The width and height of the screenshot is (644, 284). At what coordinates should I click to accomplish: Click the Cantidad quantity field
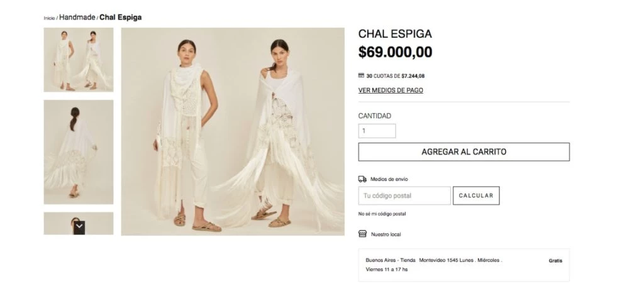(377, 131)
